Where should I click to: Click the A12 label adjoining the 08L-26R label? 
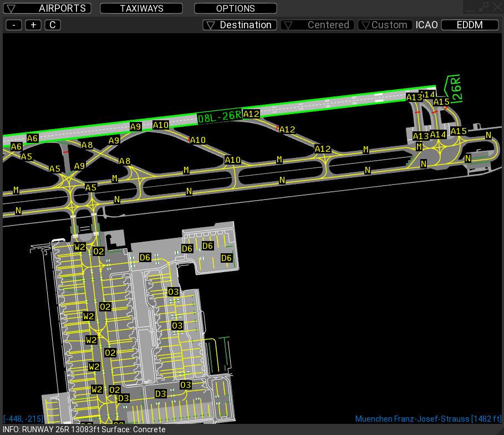tap(251, 114)
